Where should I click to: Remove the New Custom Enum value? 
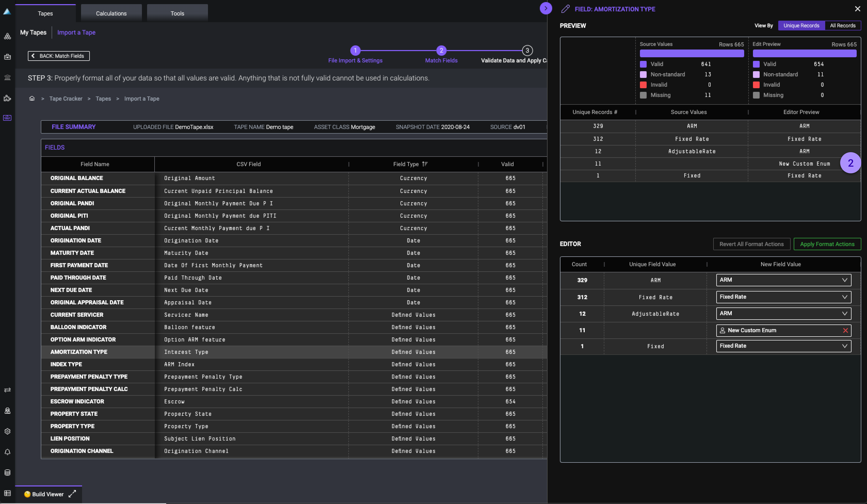(x=845, y=330)
